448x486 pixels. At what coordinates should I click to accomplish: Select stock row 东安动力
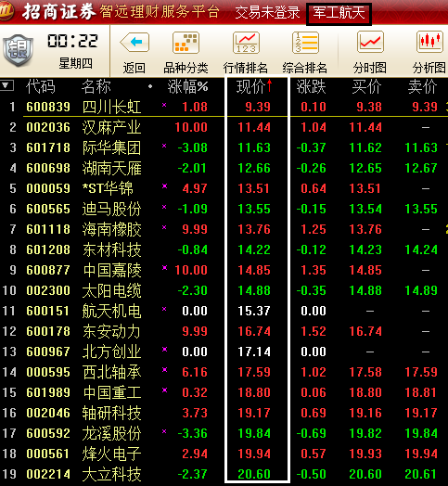224,331
